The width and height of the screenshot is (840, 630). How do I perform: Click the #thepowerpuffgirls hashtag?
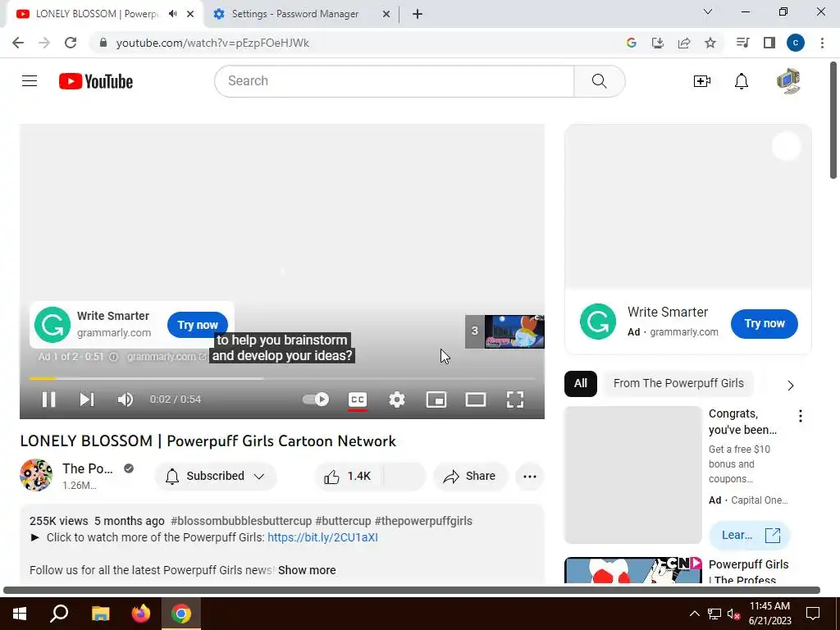click(423, 521)
